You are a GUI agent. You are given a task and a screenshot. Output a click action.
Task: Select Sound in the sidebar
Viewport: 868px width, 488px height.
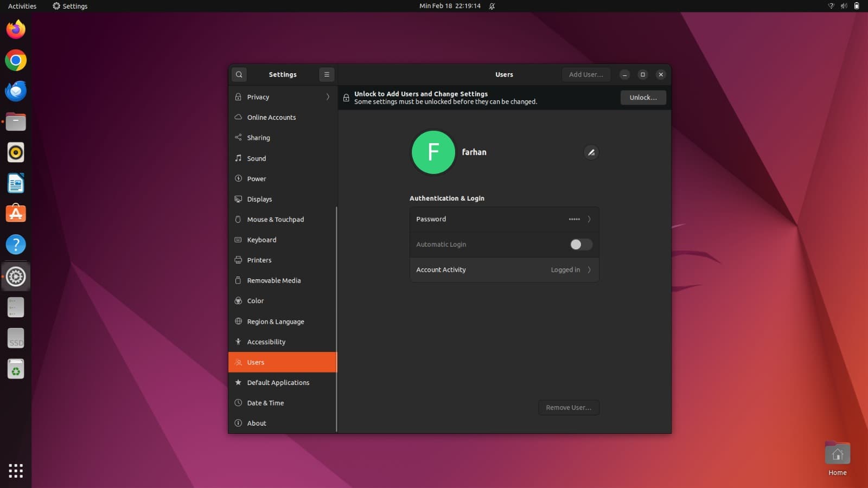257,158
